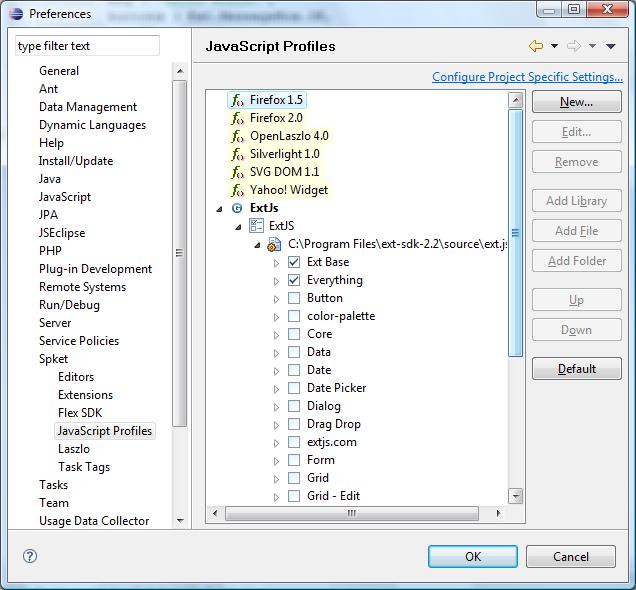The height and width of the screenshot is (590, 636).
Task: Click the preferences tree scrollbar thumb
Action: pos(179,253)
